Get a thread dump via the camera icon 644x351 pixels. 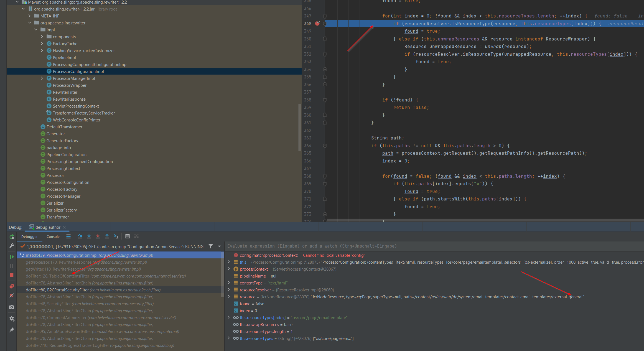[x=12, y=307]
